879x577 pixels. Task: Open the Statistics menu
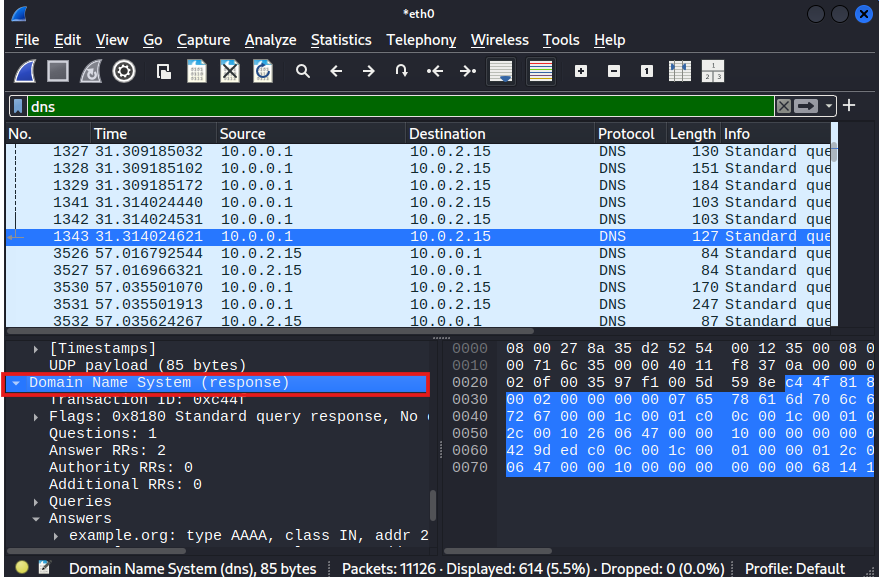[x=341, y=40]
